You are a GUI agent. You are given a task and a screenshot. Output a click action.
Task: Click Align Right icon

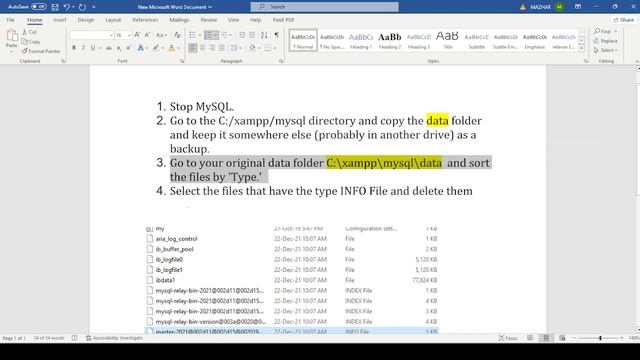(x=212, y=48)
